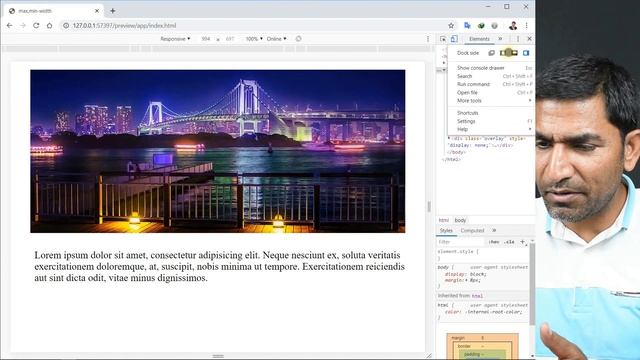This screenshot has width=640, height=360.
Task: Choose Show console drawer
Action: [491, 68]
